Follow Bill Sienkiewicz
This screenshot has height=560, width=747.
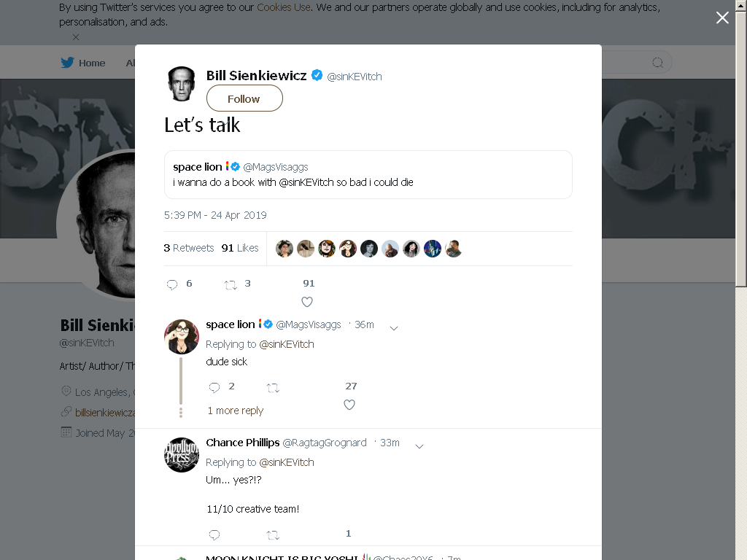244,98
